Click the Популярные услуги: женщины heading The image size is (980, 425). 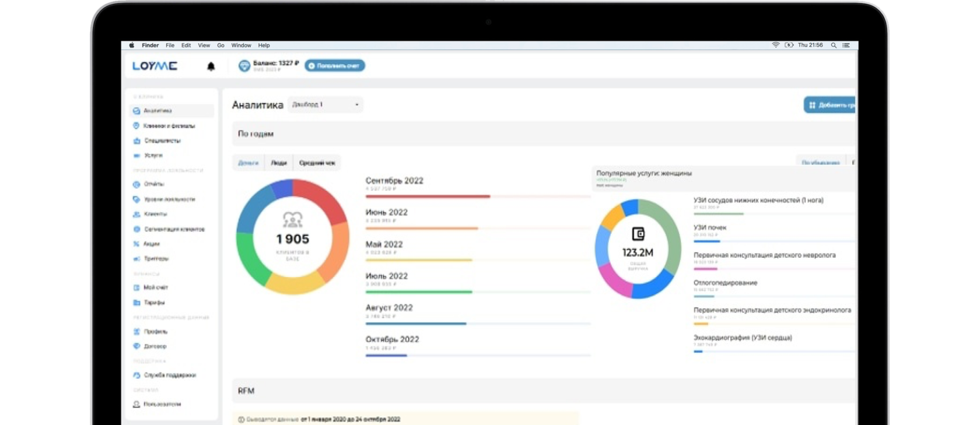(x=644, y=173)
